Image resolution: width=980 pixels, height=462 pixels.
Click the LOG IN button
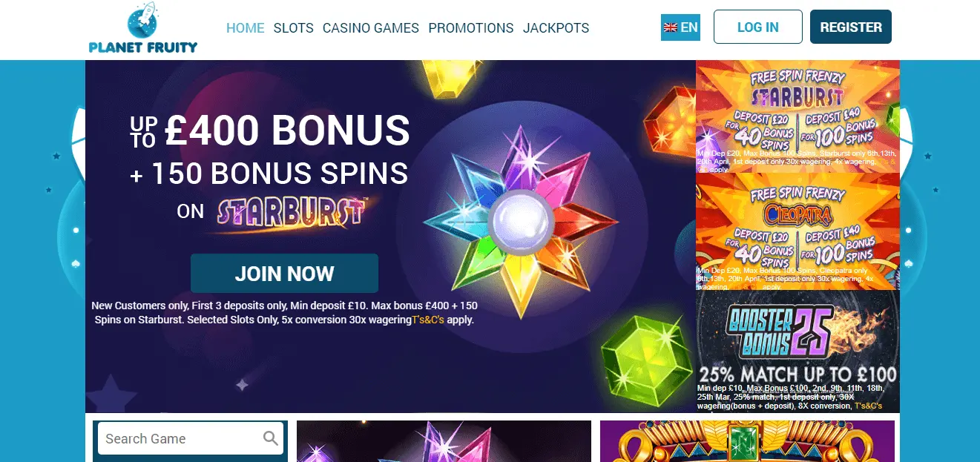[758, 27]
